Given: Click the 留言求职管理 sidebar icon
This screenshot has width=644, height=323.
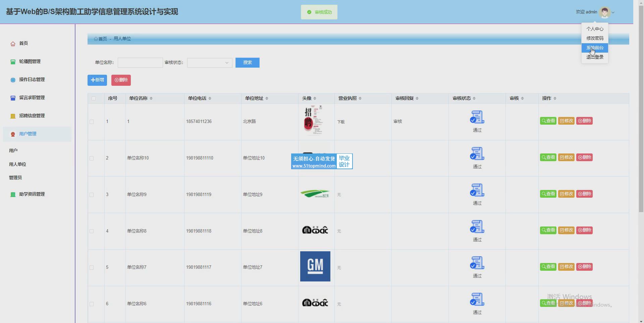Looking at the screenshot, I should 13,98.
